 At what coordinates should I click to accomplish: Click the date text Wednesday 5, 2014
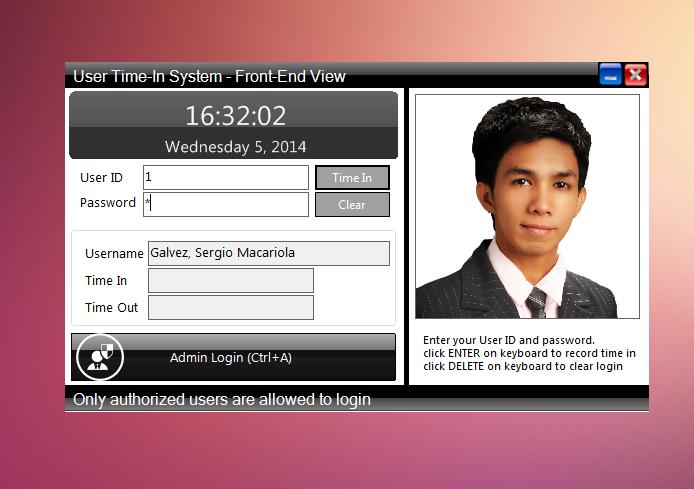[x=235, y=146]
